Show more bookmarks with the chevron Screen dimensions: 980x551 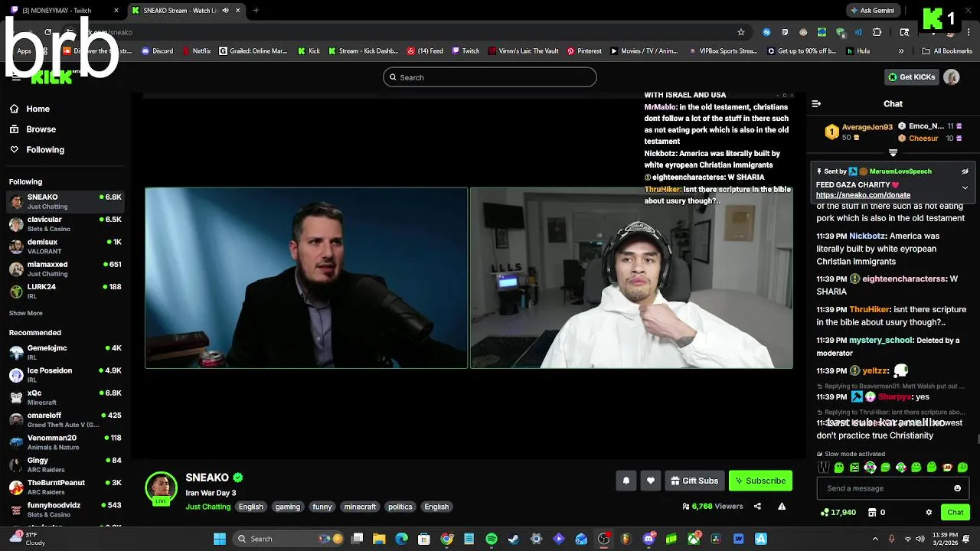[x=901, y=51]
